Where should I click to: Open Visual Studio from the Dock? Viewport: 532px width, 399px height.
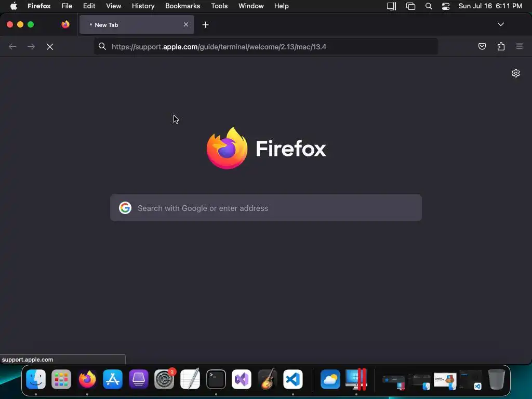click(242, 379)
